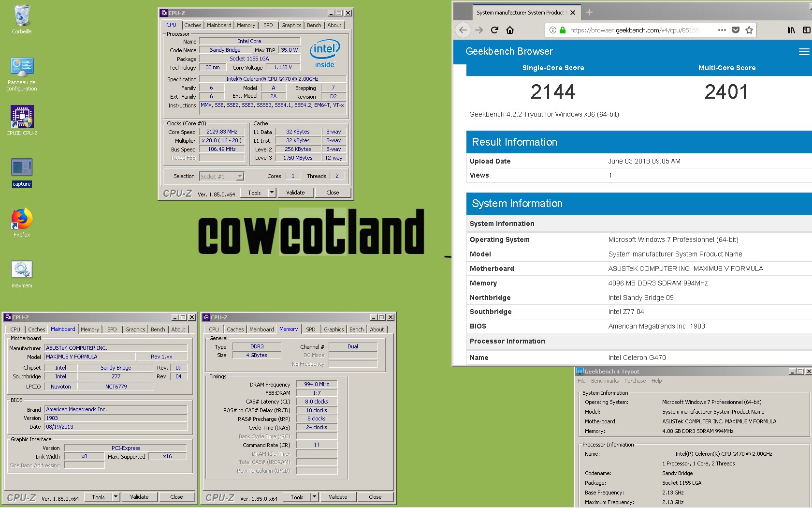Open the Corbeille recycle bin icon
812x508 pixels.
(x=22, y=19)
